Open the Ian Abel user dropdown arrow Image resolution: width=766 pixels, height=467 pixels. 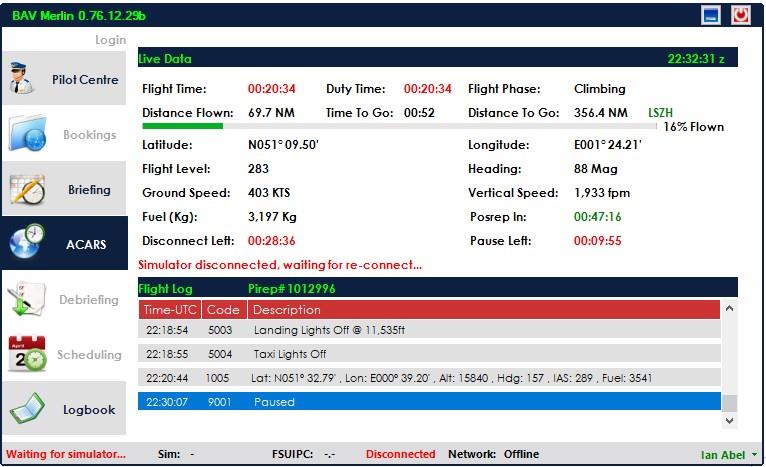pyautogui.click(x=755, y=454)
